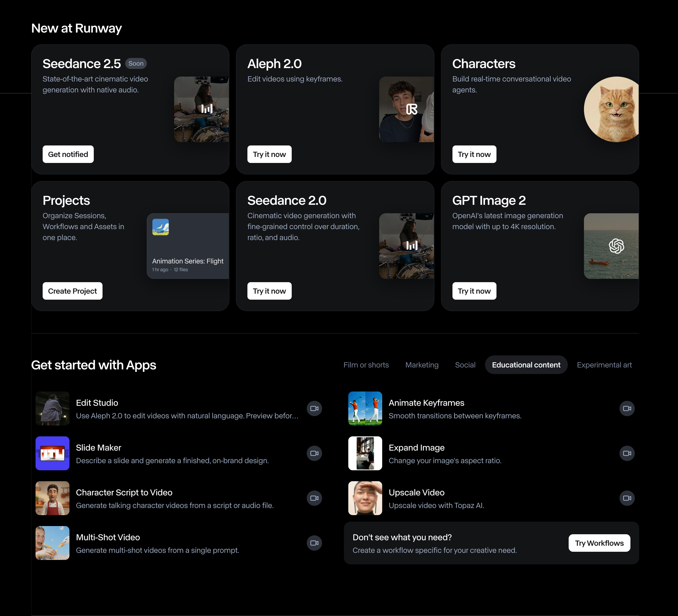
Task: Switch to the Marketing tab
Action: pos(422,365)
